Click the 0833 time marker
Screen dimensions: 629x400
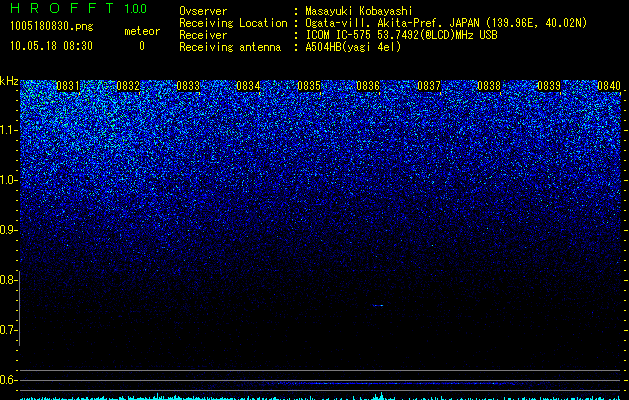(x=188, y=86)
